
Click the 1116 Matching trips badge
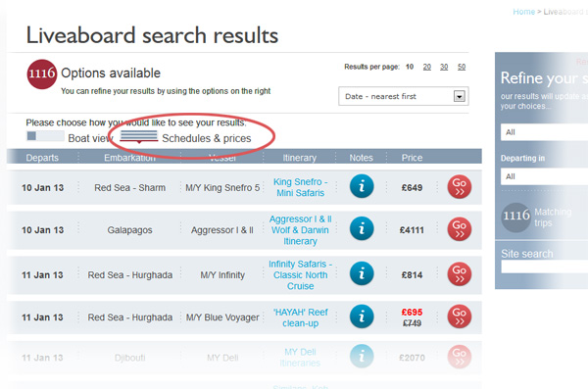(516, 218)
